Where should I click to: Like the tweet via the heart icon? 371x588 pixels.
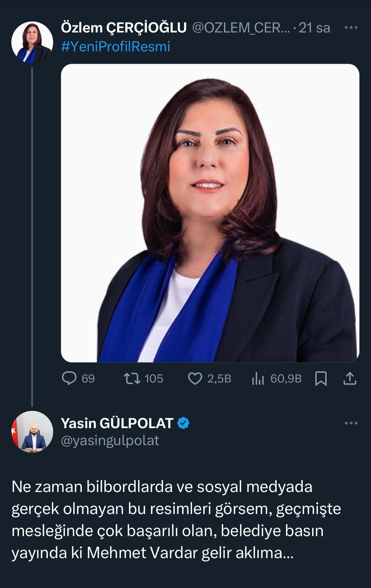[x=197, y=380]
